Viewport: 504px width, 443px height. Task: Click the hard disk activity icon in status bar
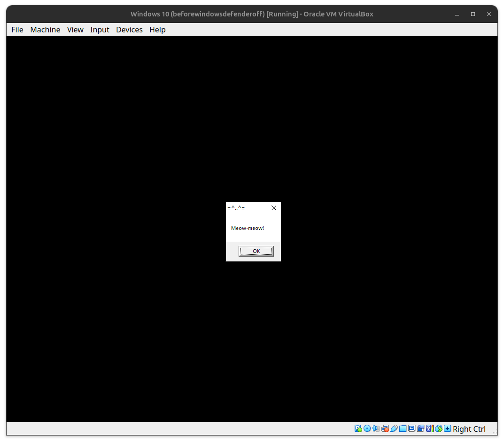358,428
